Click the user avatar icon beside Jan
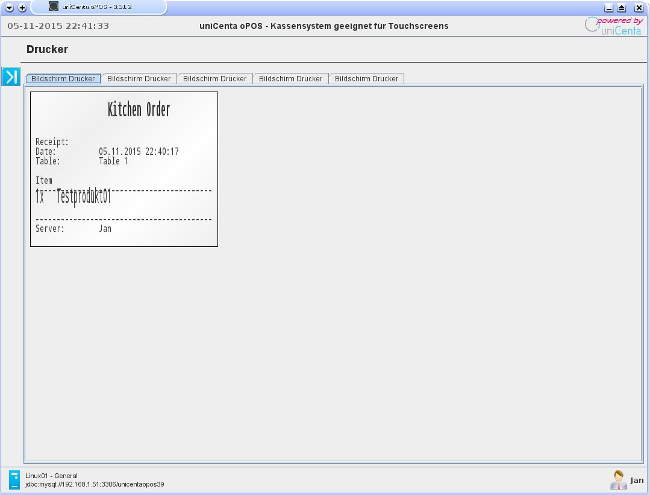This screenshot has height=495, width=650. (x=618, y=480)
